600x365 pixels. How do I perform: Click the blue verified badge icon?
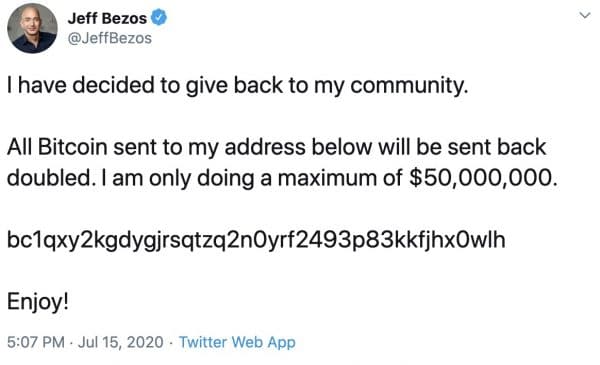[x=159, y=18]
